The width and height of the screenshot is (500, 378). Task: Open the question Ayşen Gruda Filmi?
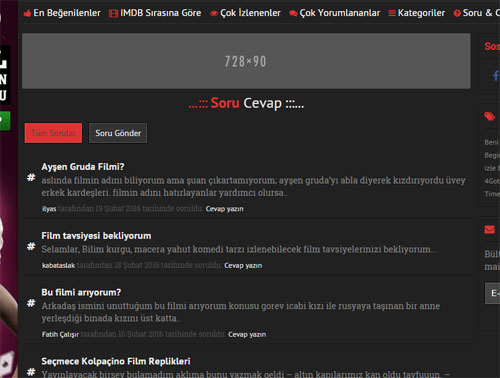83,167
